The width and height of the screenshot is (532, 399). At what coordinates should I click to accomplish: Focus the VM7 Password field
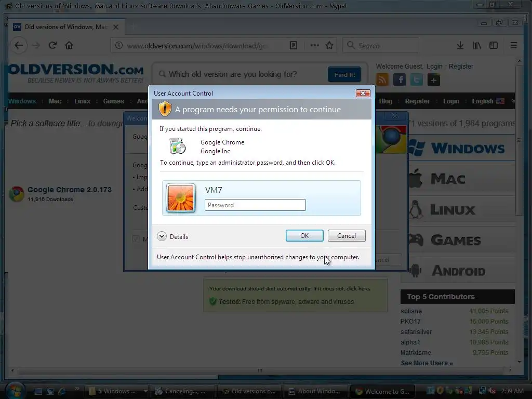pos(255,205)
